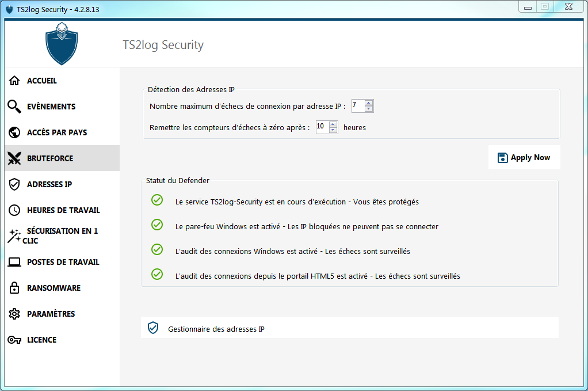Click the globe icon for Accès par pays
This screenshot has width=588, height=391.
14,132
